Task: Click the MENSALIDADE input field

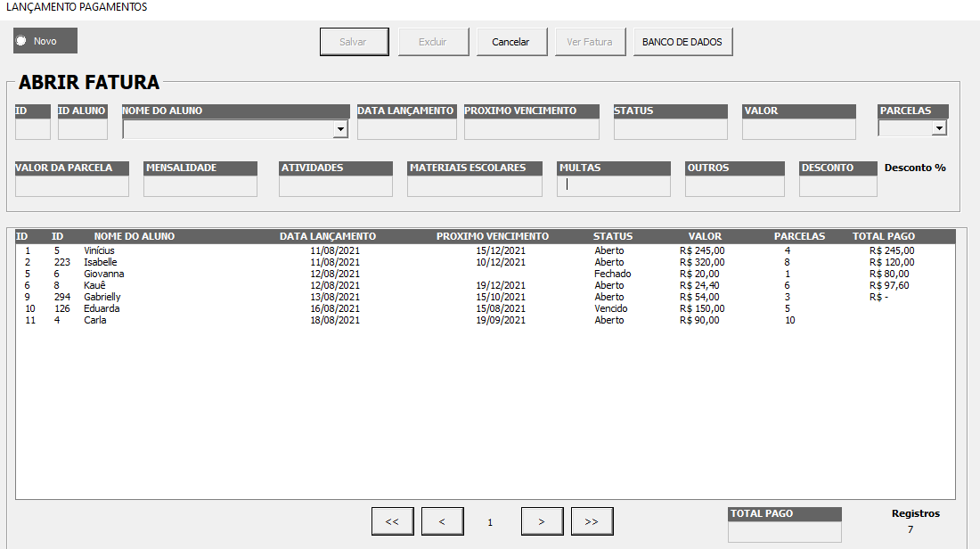Action: (x=200, y=186)
